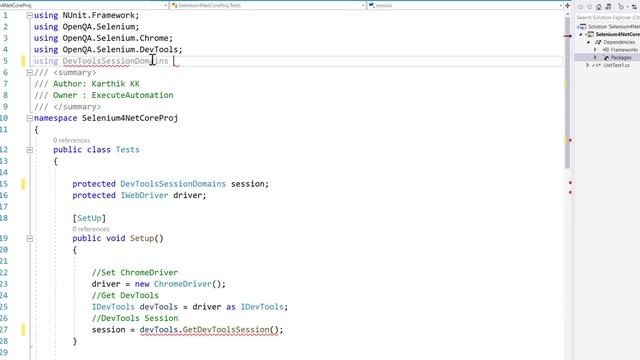This screenshot has height=360, width=640.
Task: Click '//Set ChromeDriver' comment
Action: pyautogui.click(x=135, y=272)
